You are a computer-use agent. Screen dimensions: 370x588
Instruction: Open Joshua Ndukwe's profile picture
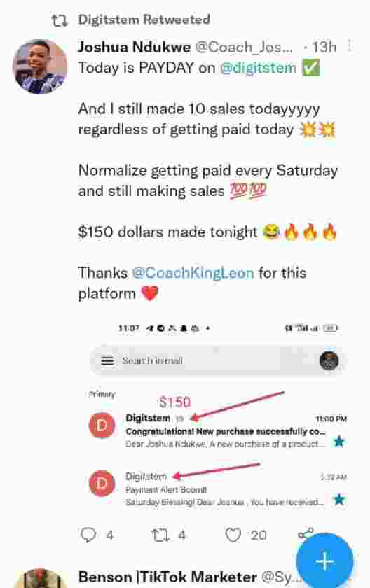point(40,66)
